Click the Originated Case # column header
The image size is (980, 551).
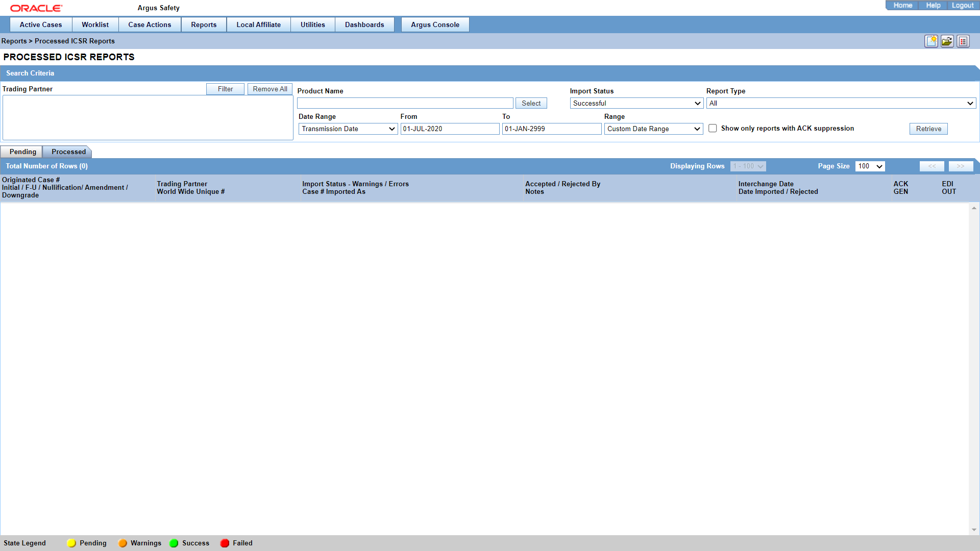[31, 180]
